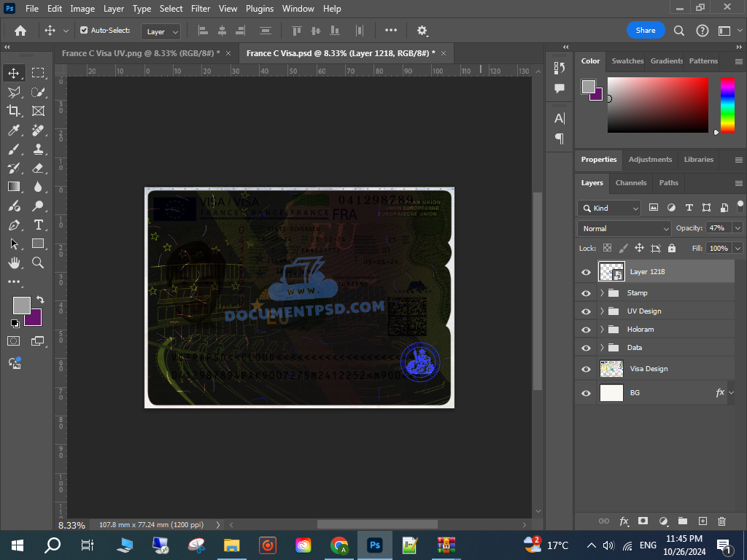Click the Share button
Image resolution: width=747 pixels, height=560 pixels.
pos(646,31)
